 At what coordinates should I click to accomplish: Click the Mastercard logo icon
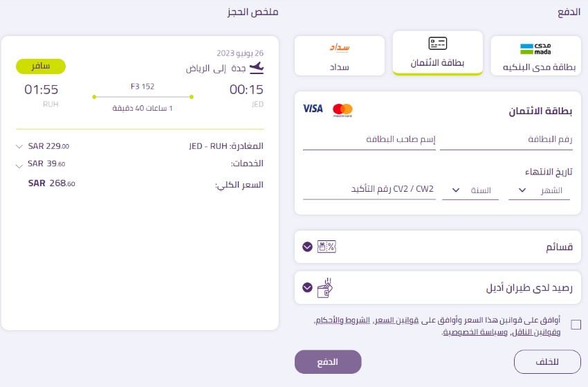pos(342,109)
